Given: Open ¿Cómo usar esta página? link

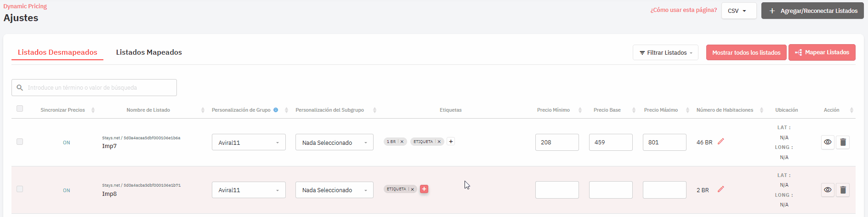Looking at the screenshot, I should coord(683,10).
